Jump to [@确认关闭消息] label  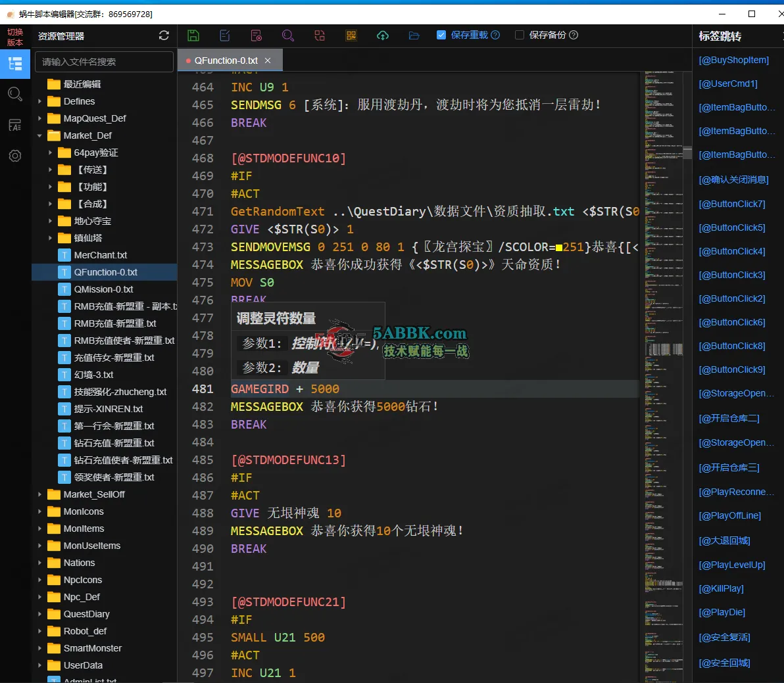point(733,179)
